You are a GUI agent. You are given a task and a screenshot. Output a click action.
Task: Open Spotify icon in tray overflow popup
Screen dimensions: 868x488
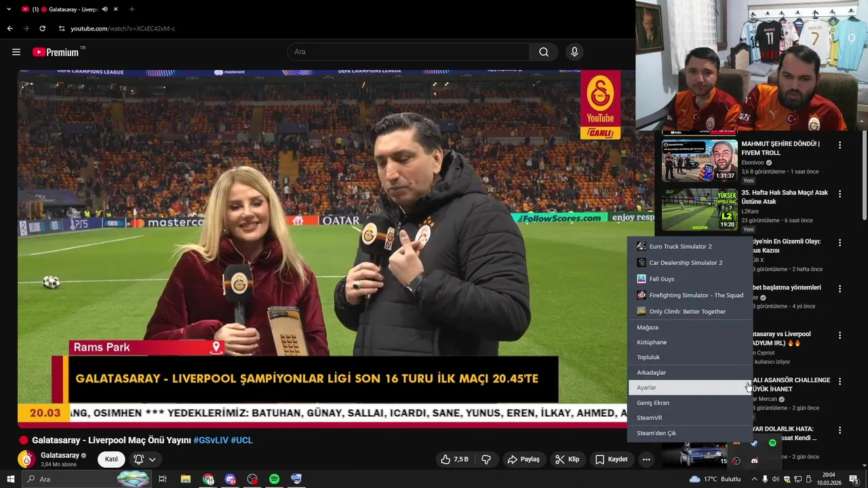pyautogui.click(x=772, y=443)
